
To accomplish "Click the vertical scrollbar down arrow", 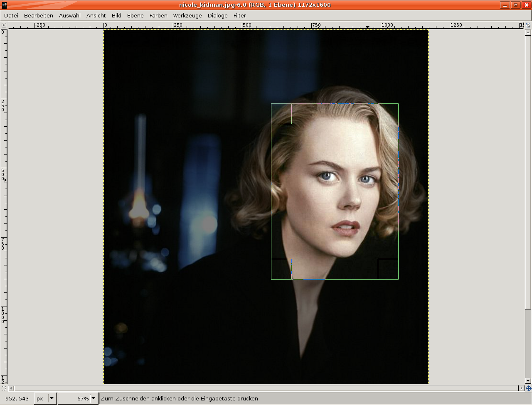I will pos(528,381).
